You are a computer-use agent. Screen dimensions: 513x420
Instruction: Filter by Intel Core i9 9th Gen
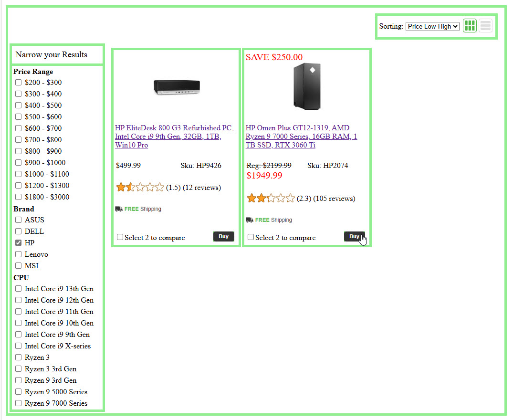pos(19,335)
